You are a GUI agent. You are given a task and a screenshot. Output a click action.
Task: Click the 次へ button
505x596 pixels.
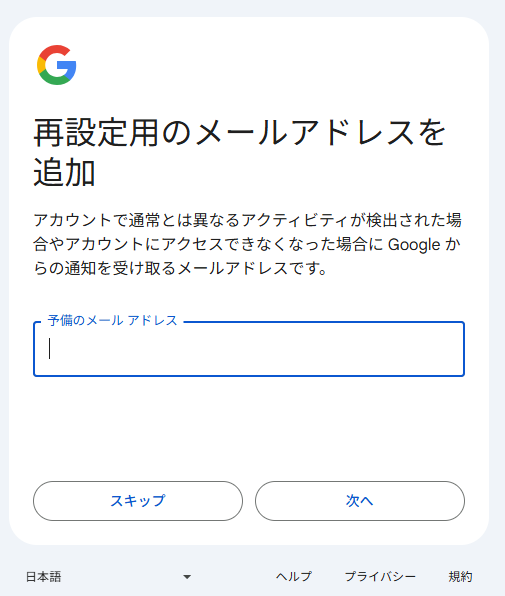coord(360,501)
